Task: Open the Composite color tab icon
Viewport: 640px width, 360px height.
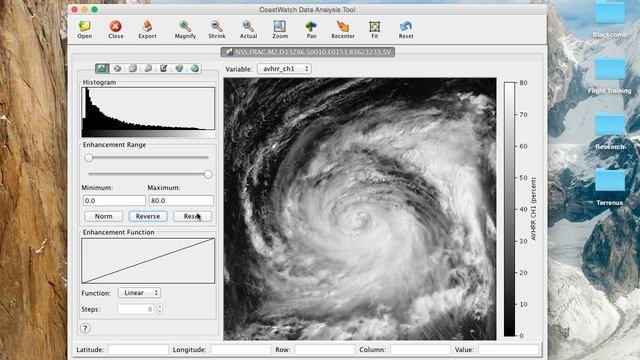Action: click(179, 68)
